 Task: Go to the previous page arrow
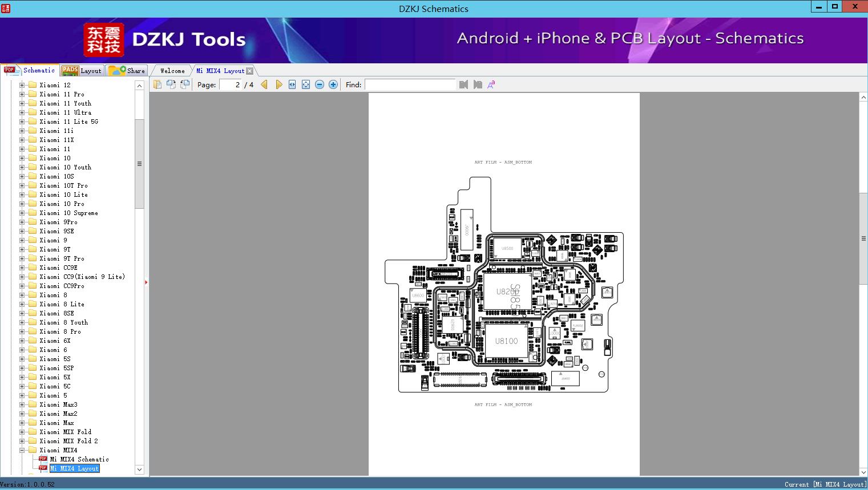point(264,84)
